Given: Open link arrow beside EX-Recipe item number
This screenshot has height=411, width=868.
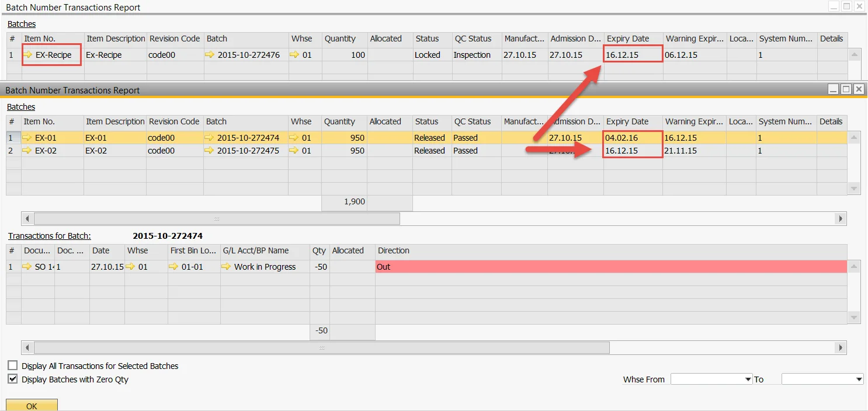Looking at the screenshot, I should pos(28,55).
